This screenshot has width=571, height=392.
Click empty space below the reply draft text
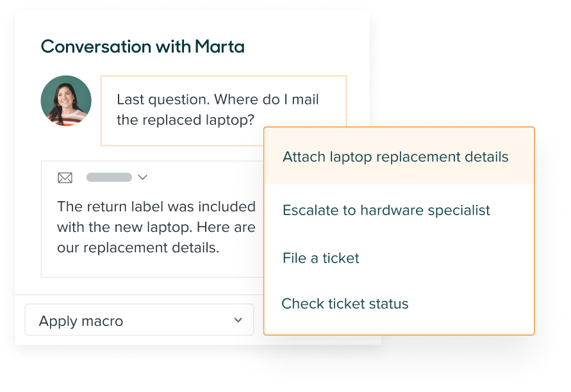pyautogui.click(x=147, y=266)
